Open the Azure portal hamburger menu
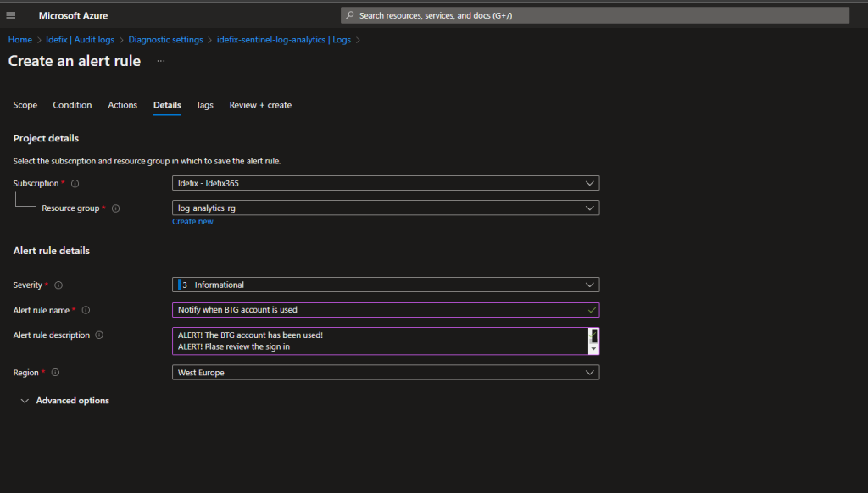This screenshot has width=868, height=493. [10, 15]
